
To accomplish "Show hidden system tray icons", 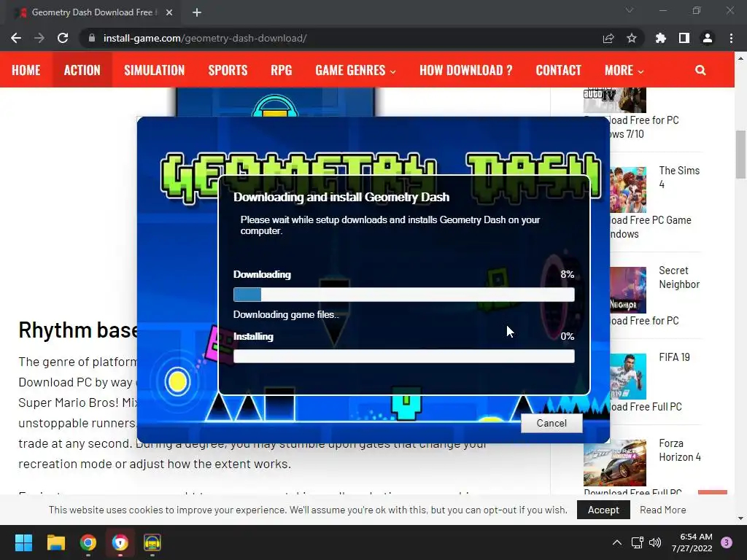I will pos(617,542).
